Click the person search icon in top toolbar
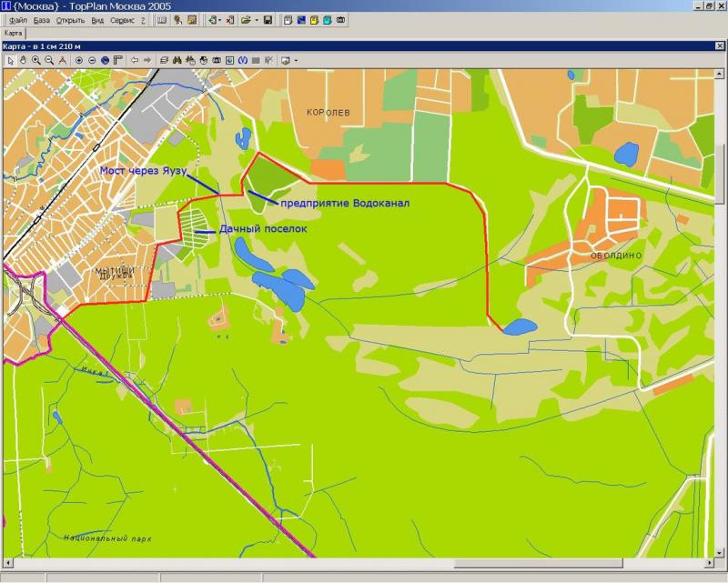 [177, 20]
